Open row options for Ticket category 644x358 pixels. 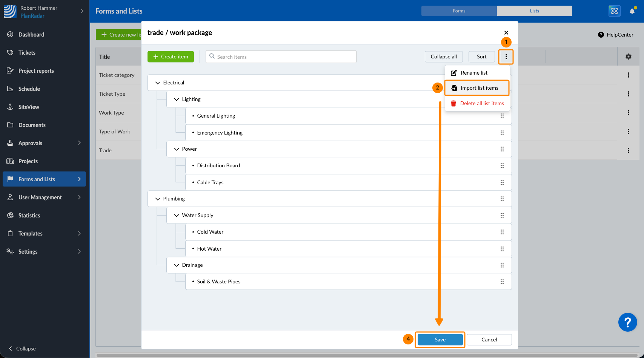(628, 75)
